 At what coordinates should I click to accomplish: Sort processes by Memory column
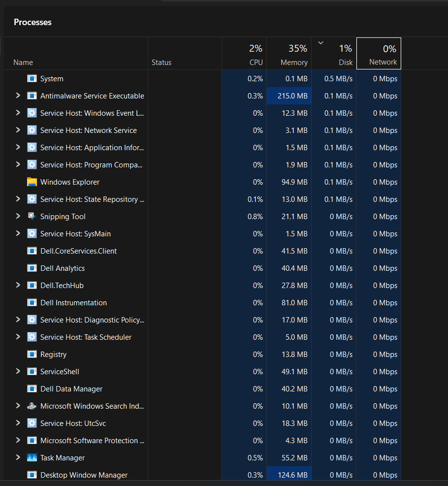tap(289, 54)
